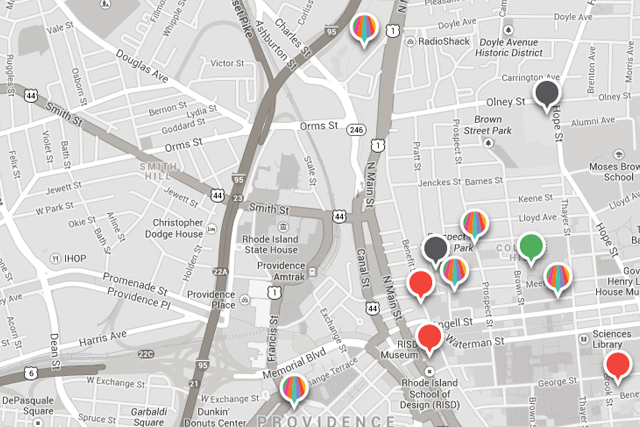Click the rainbow marker right of the green marker
The height and width of the screenshot is (427, 640).
click(x=557, y=276)
